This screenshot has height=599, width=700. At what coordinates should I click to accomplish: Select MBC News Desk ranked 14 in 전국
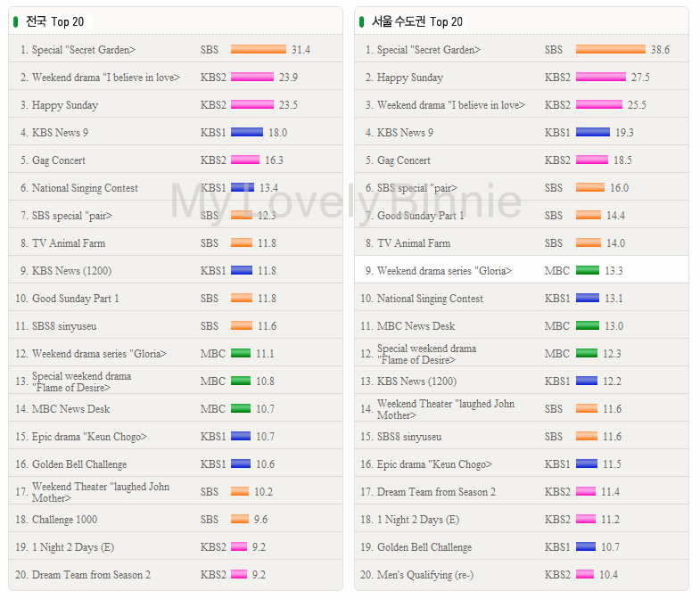pyautogui.click(x=70, y=409)
